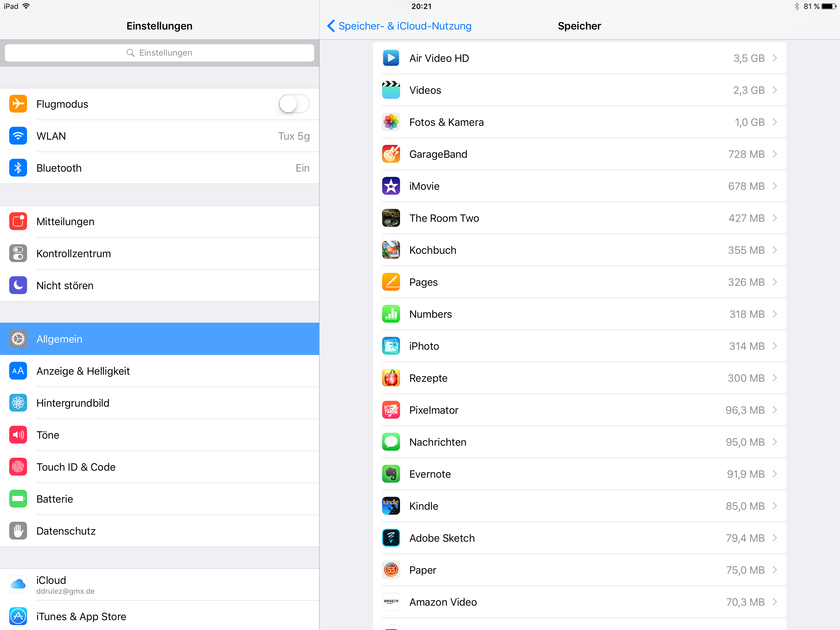The height and width of the screenshot is (630, 840).
Task: Tap the Kindle app icon
Action: coord(391,506)
